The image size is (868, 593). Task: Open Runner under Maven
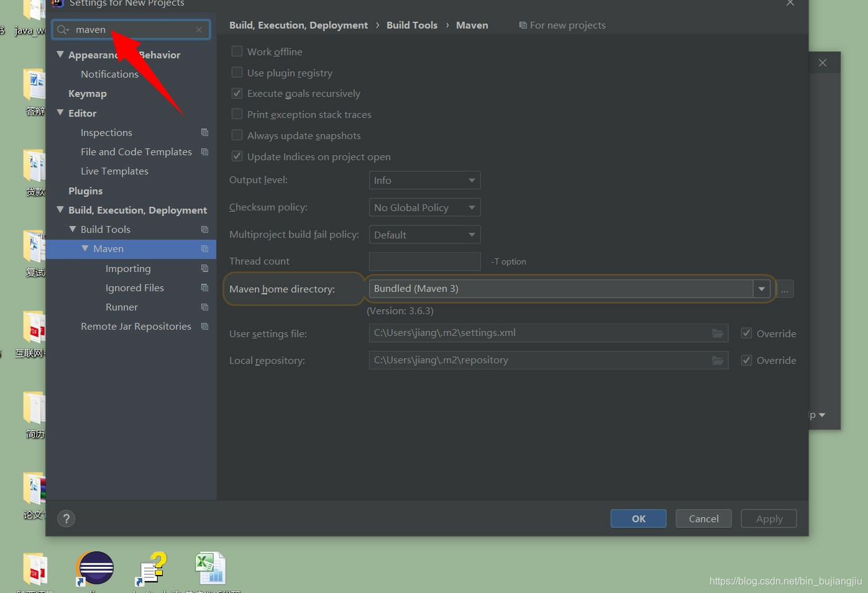click(122, 307)
